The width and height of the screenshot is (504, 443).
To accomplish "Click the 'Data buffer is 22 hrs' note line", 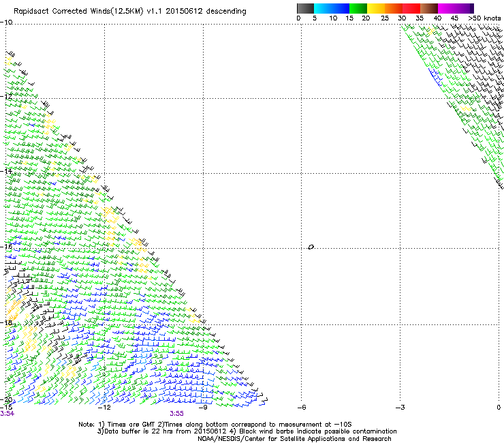I will 247,431.
